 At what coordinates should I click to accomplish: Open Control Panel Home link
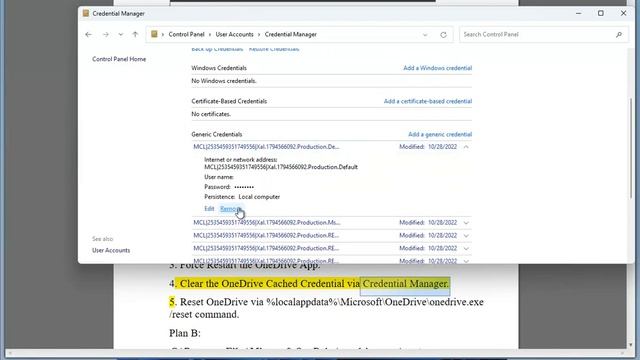tap(119, 59)
